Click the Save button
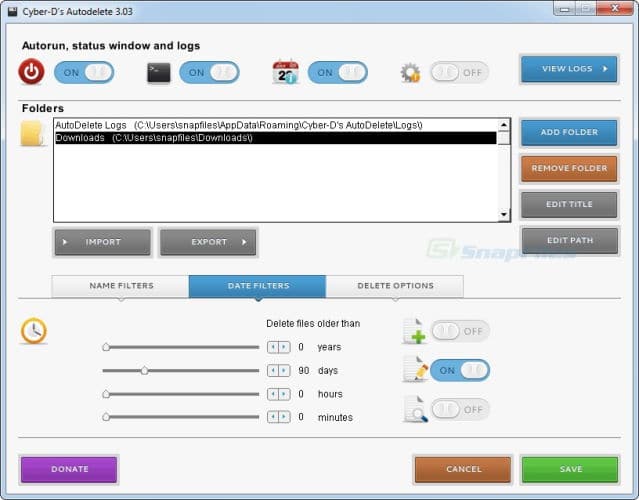The image size is (639, 500). (570, 469)
